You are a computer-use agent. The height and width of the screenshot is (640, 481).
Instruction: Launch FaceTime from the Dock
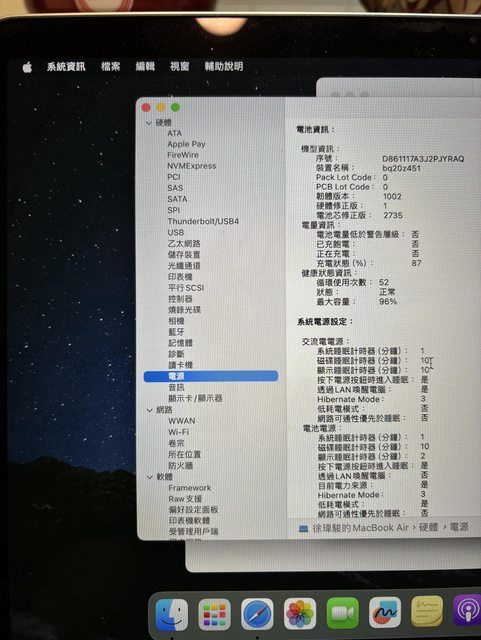click(x=343, y=613)
